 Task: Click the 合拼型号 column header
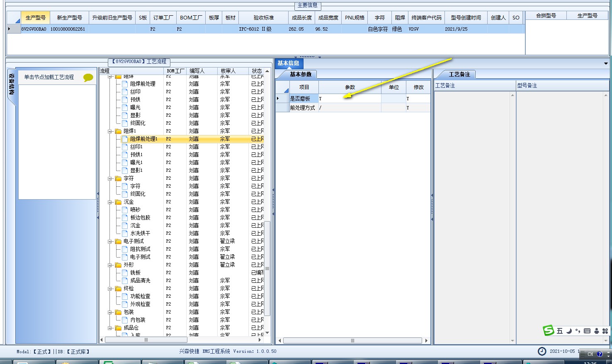(x=546, y=16)
